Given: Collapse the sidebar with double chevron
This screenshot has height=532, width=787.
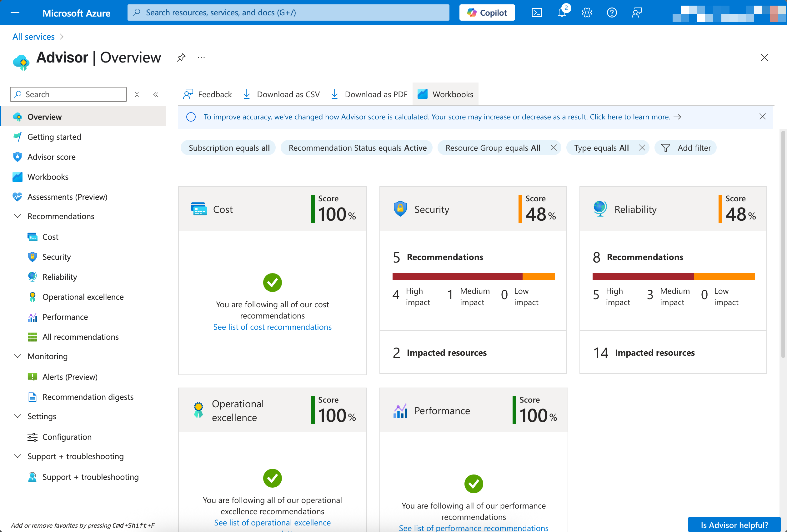Looking at the screenshot, I should click(x=156, y=94).
